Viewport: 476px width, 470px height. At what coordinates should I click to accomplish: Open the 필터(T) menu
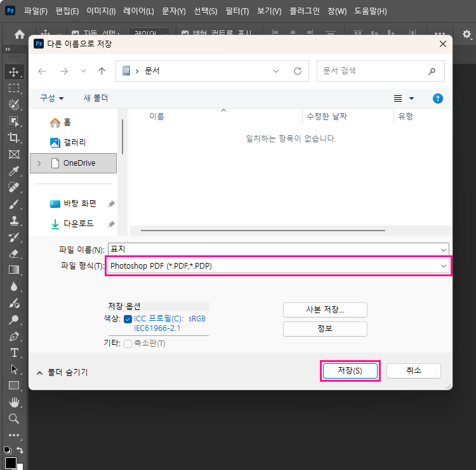[237, 11]
